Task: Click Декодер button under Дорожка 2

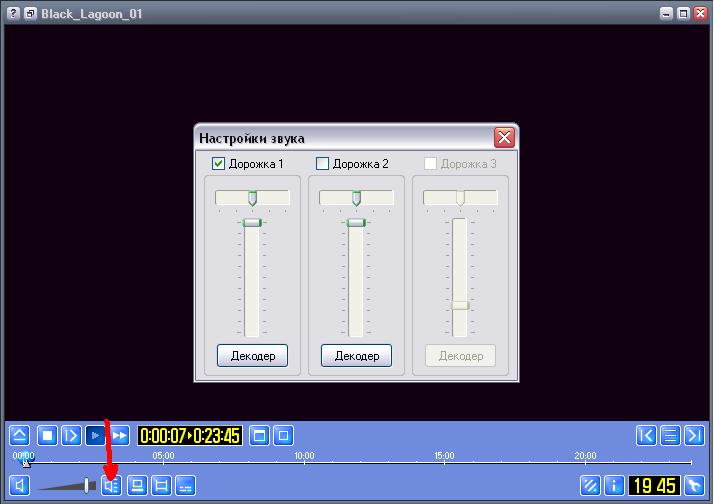Action: point(356,356)
